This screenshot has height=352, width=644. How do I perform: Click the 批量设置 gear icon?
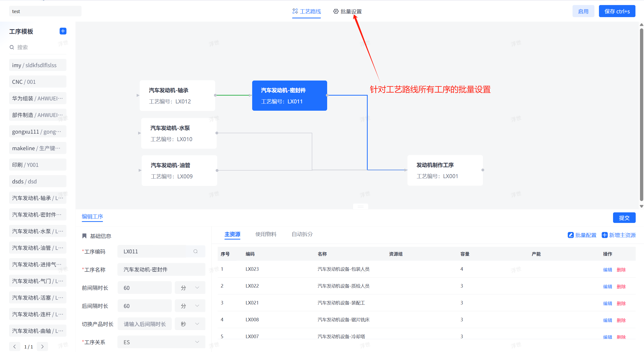(336, 11)
